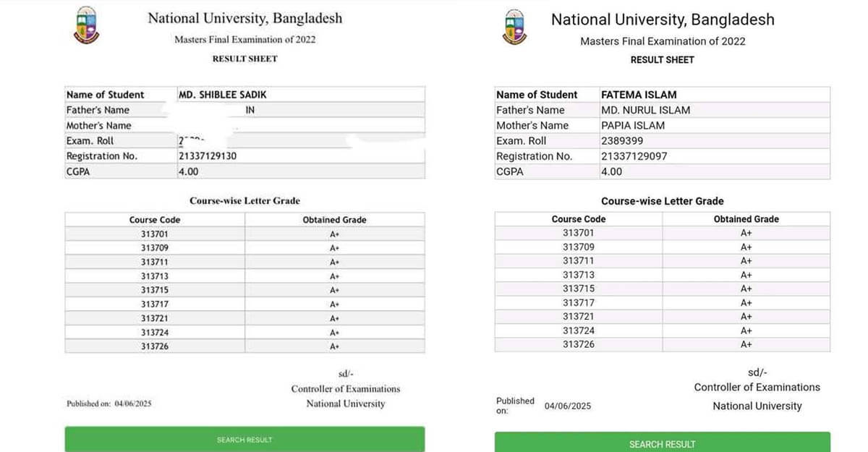The height and width of the screenshot is (452, 868).
Task: Click course code 313701 on left sheet
Action: coord(155,234)
